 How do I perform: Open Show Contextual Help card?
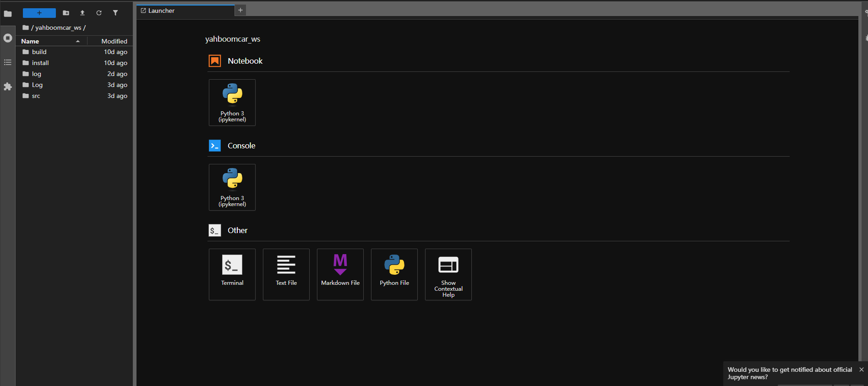point(448,274)
